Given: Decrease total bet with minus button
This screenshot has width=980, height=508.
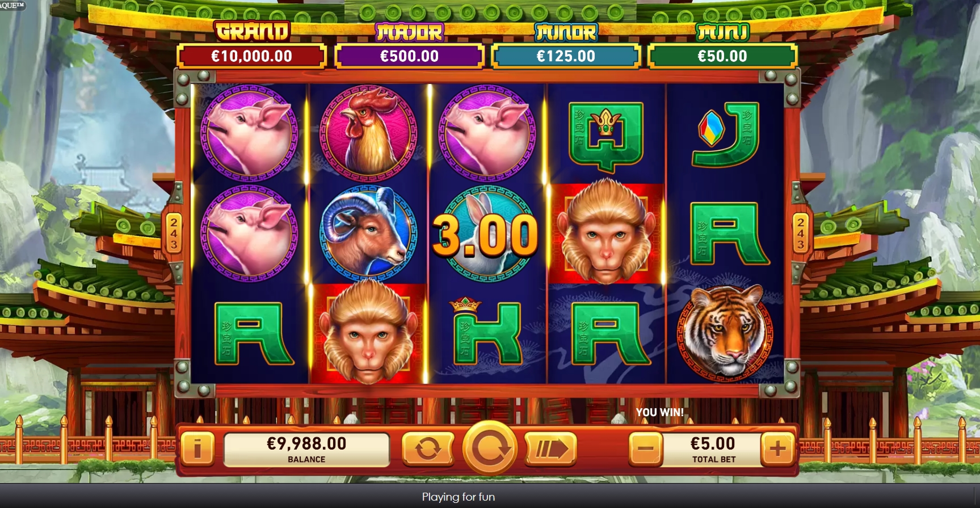Looking at the screenshot, I should coord(645,449).
